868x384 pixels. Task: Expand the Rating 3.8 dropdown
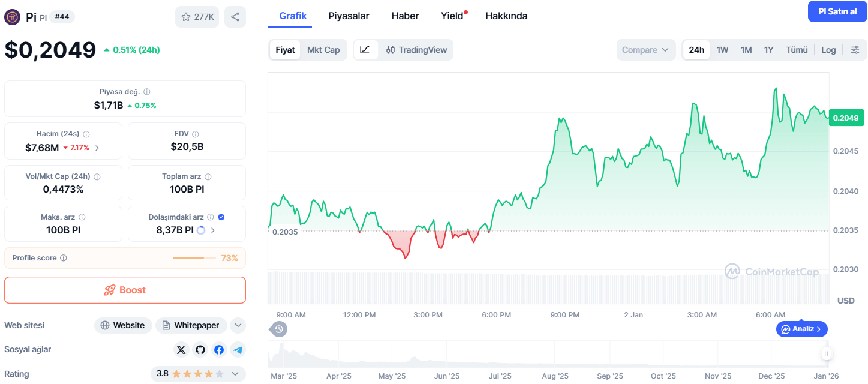tap(199, 374)
